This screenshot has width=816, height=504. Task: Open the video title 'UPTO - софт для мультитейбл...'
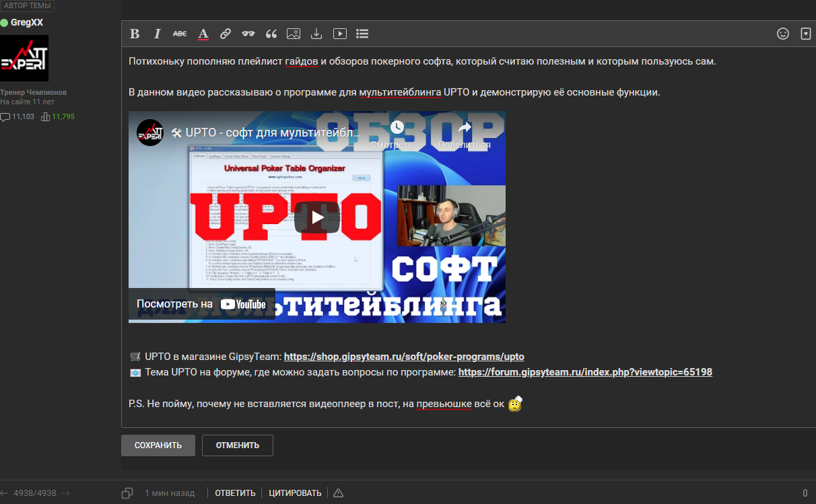(265, 133)
